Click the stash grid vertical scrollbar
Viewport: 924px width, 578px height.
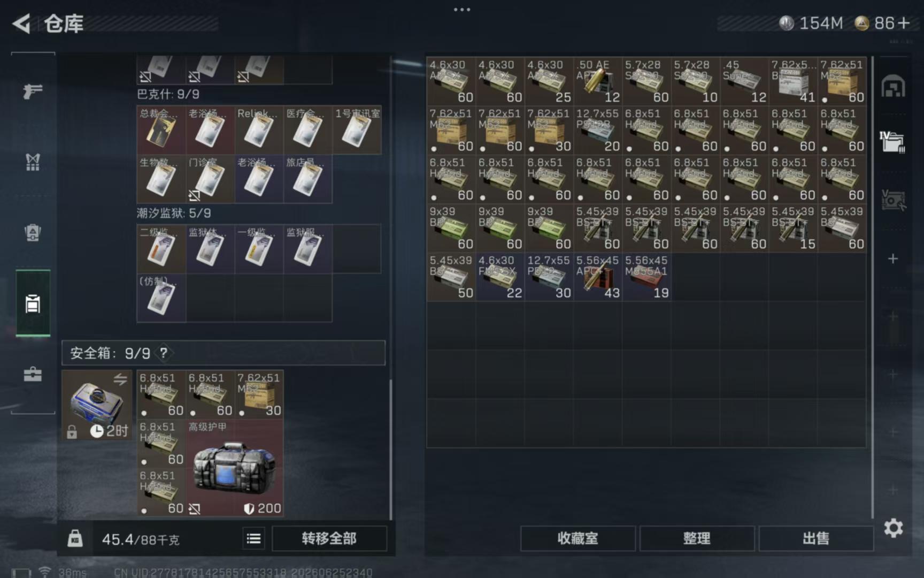[x=873, y=287]
